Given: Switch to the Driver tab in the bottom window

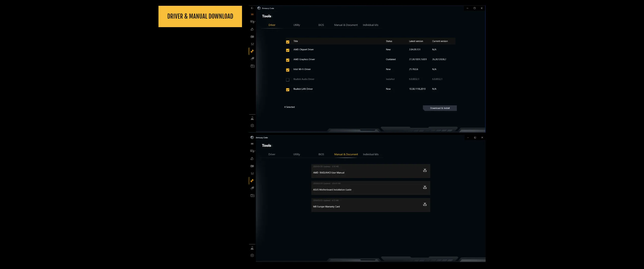Looking at the screenshot, I should 272,154.
